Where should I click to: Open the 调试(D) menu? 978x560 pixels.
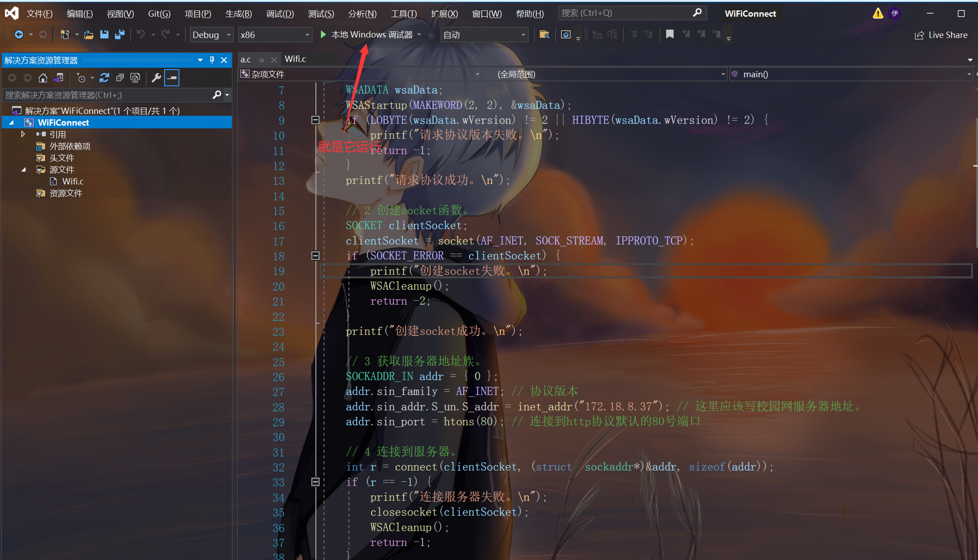click(x=280, y=14)
